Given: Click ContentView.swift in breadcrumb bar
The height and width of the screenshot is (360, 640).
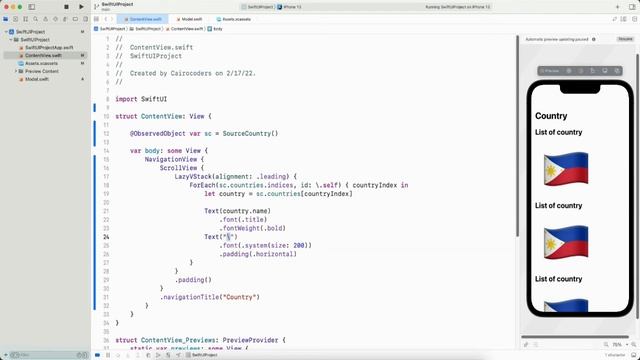Looking at the screenshot, I should tap(184, 29).
